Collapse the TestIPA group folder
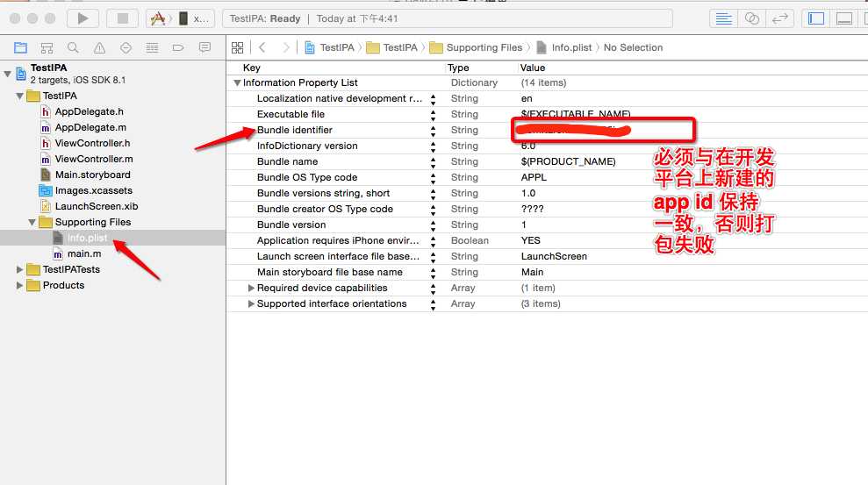Image resolution: width=868 pixels, height=485 pixels. (19, 96)
